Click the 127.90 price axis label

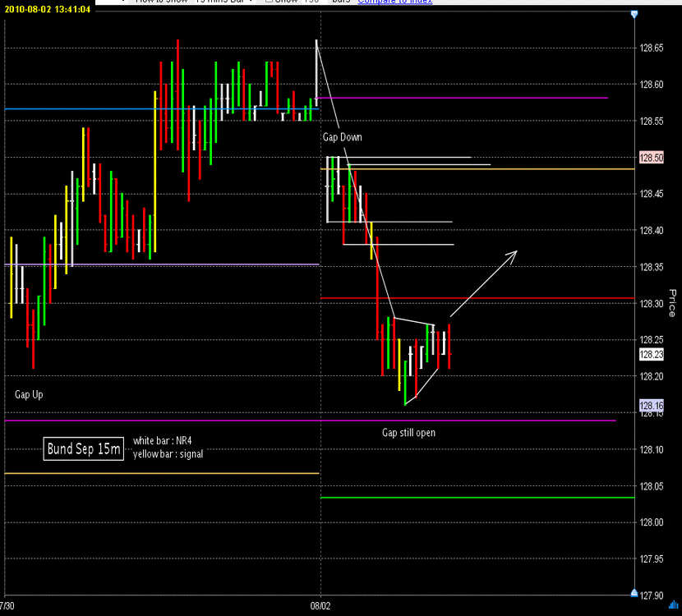tap(652, 595)
